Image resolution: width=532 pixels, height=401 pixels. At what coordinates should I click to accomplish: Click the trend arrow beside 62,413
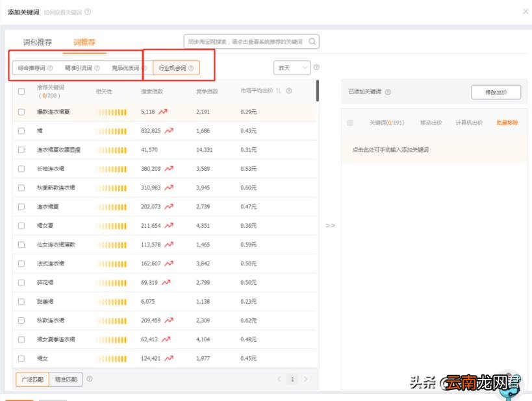coord(166,339)
